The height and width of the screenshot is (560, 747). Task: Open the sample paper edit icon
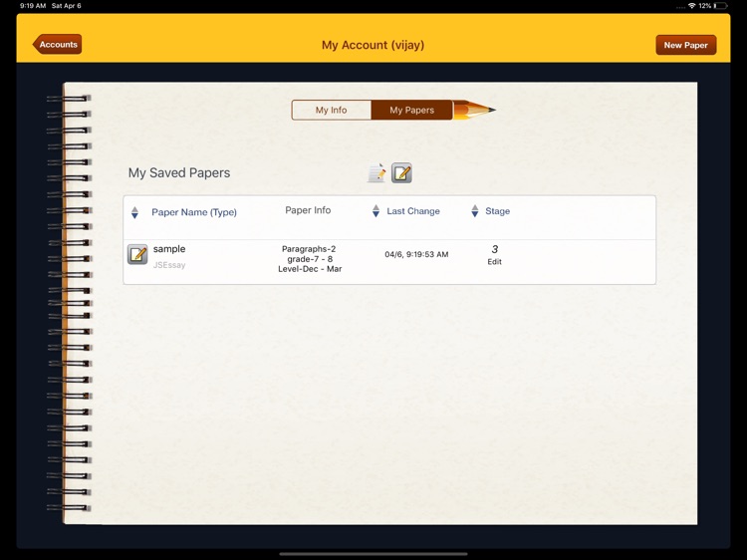tap(137, 254)
